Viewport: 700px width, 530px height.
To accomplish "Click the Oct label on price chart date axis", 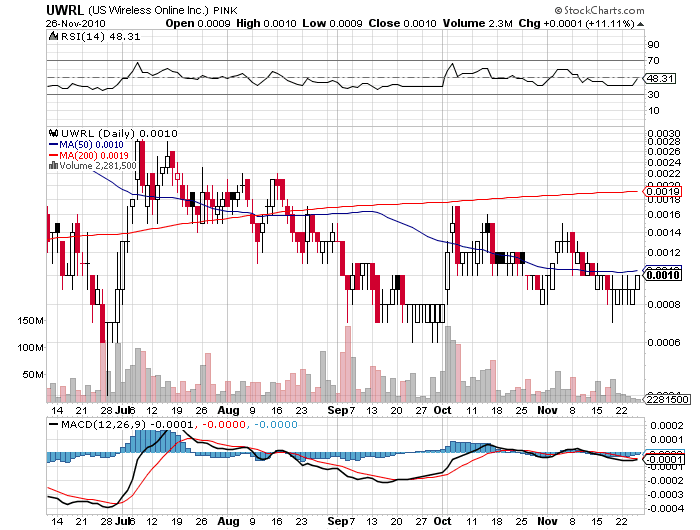I will pyautogui.click(x=442, y=410).
